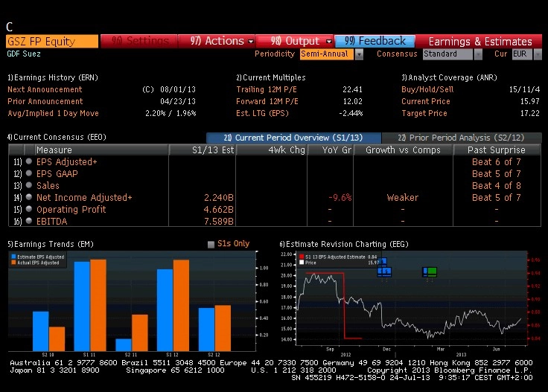Screen dimensions: 548x392
Task: Click the 99) Feedback button
Action: click(375, 41)
